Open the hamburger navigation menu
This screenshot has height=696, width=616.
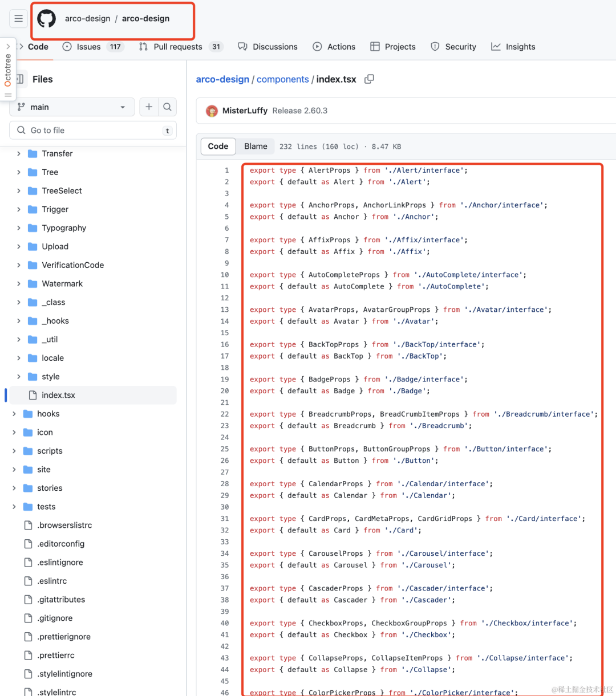19,19
